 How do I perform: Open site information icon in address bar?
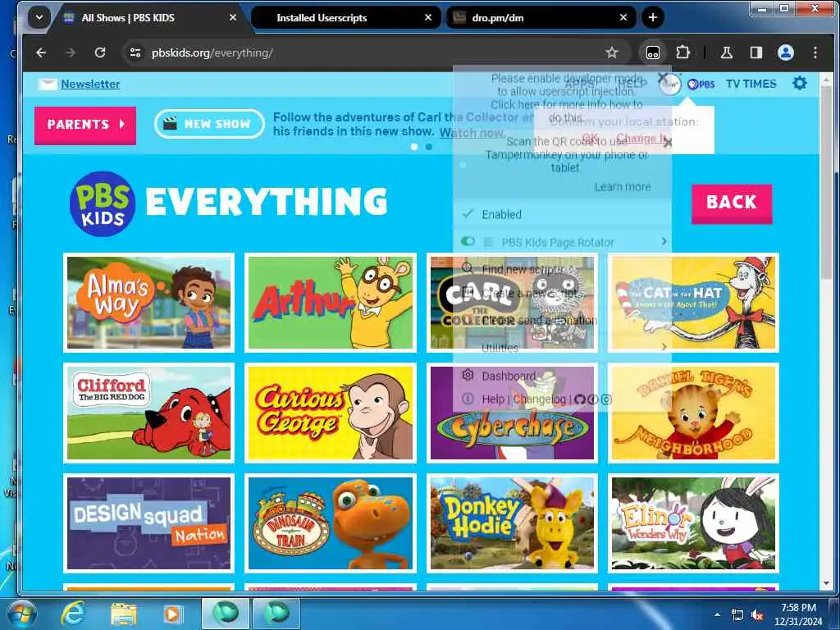(x=135, y=52)
